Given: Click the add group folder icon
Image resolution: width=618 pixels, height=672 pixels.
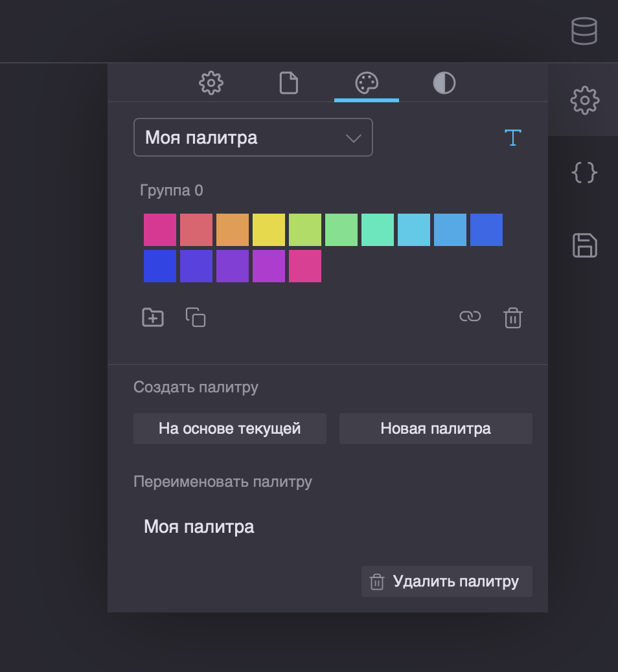Looking at the screenshot, I should click(x=153, y=317).
